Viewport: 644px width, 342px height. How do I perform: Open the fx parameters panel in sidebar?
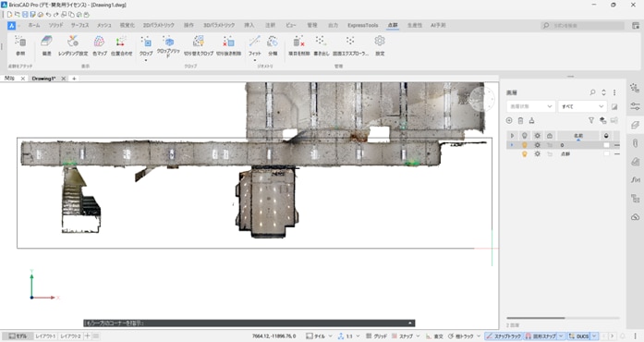click(635, 179)
